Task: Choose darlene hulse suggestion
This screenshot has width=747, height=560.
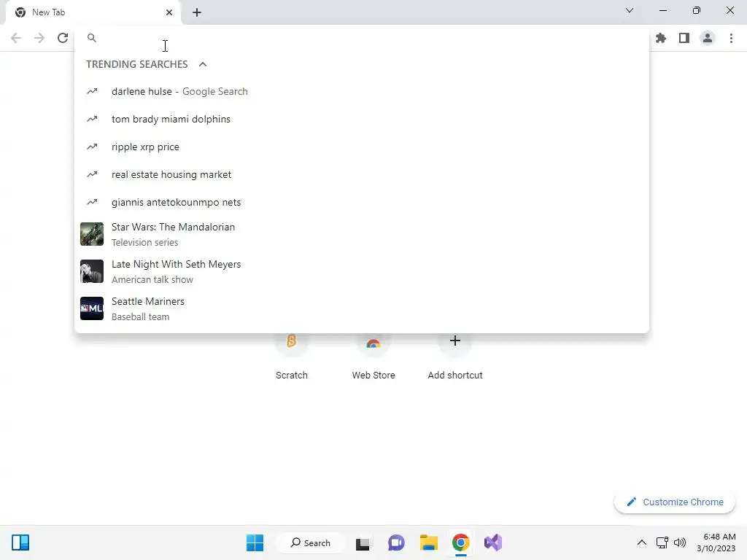Action: (x=362, y=91)
